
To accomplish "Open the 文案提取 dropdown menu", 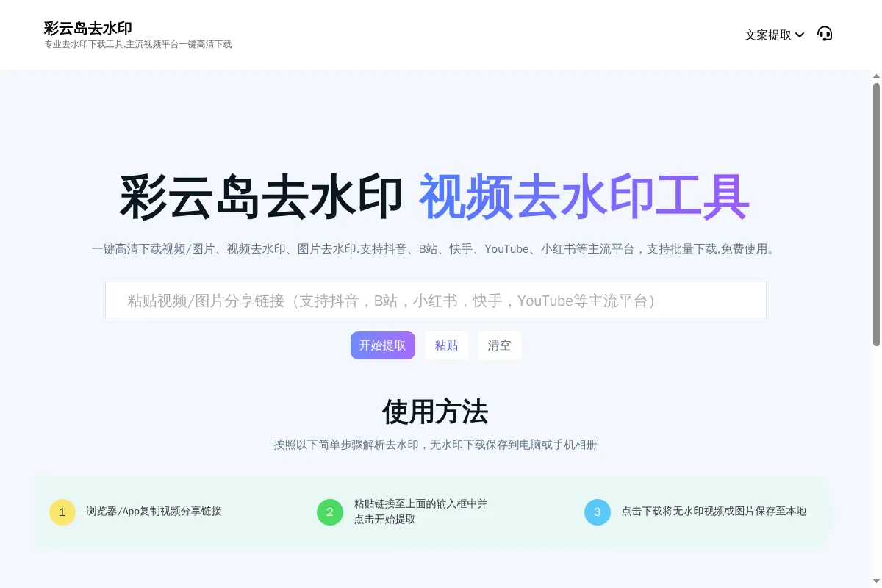I will [768, 35].
